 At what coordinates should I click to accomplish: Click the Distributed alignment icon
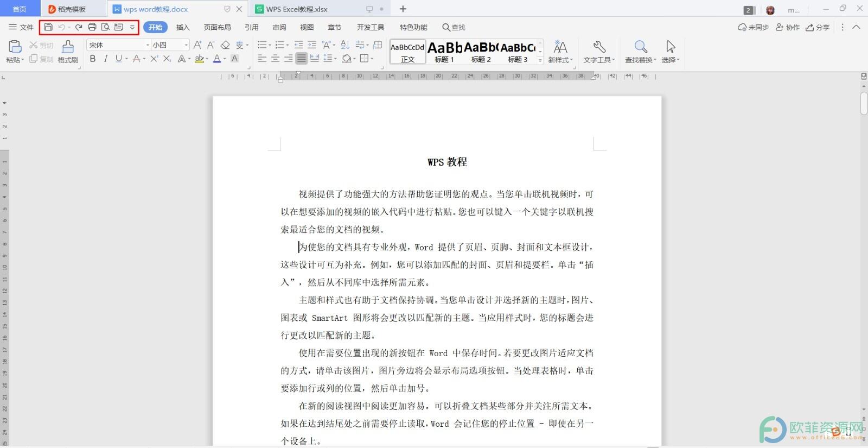click(314, 59)
